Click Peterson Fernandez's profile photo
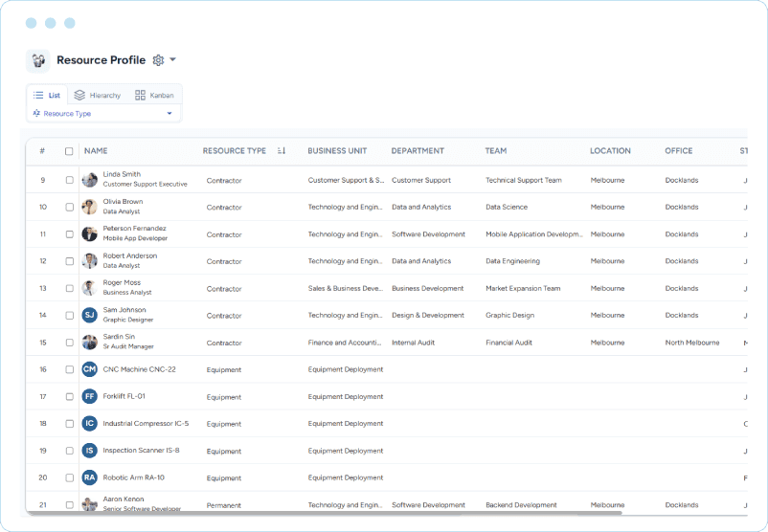Screen dimensions: 768x532 (89, 233)
